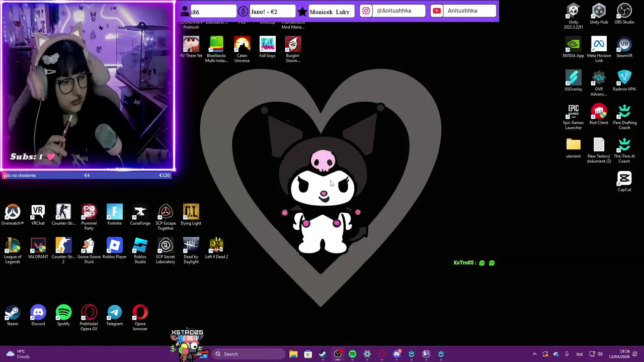The height and width of the screenshot is (362, 644).
Task: Open the Radmin VPN shortcut
Action: 624,81
